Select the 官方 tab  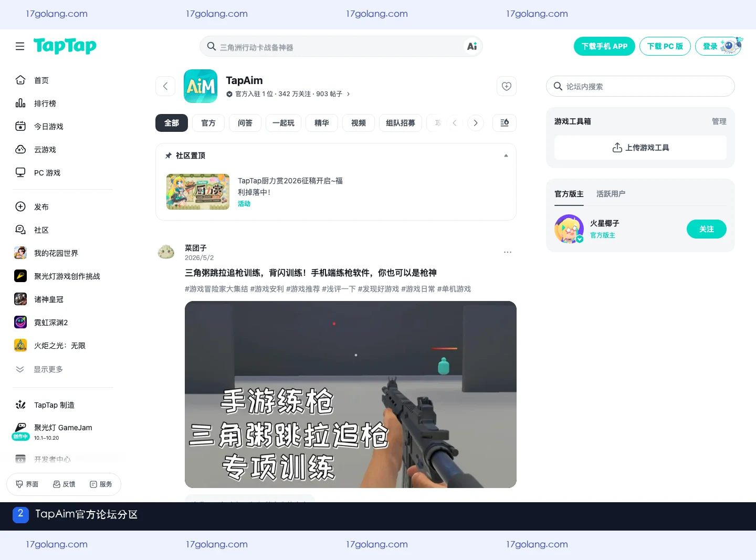[208, 123]
